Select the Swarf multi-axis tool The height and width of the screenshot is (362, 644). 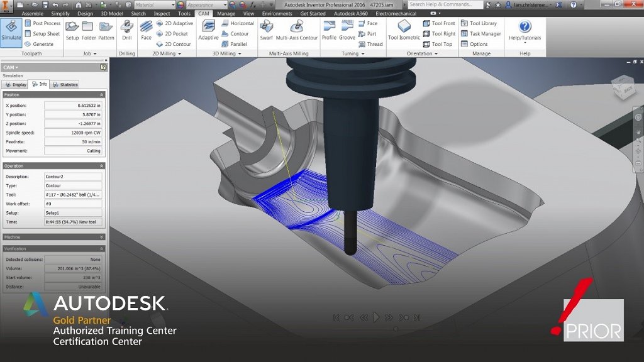coord(266,30)
